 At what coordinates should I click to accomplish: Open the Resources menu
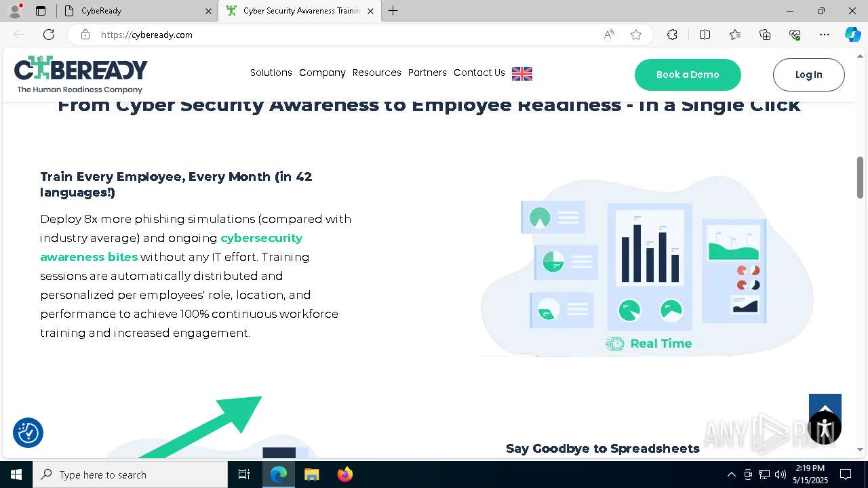376,73
